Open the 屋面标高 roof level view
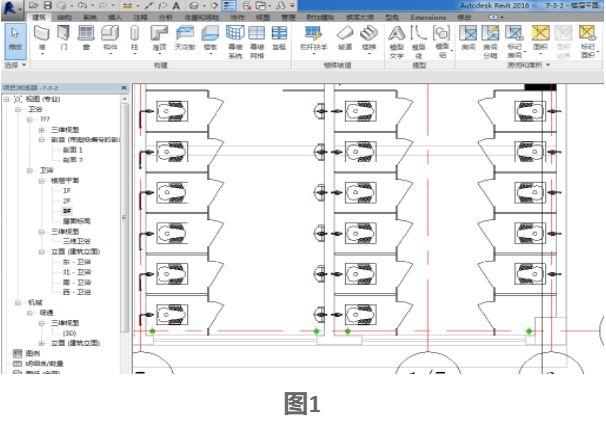The image size is (606, 421). tap(77, 221)
